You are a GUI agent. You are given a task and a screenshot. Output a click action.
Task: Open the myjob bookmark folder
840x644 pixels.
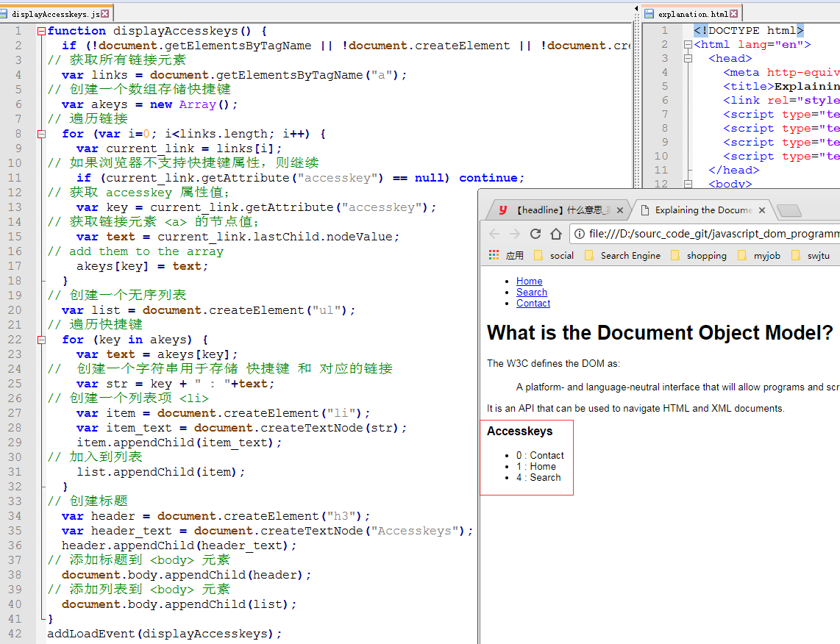[759, 255]
